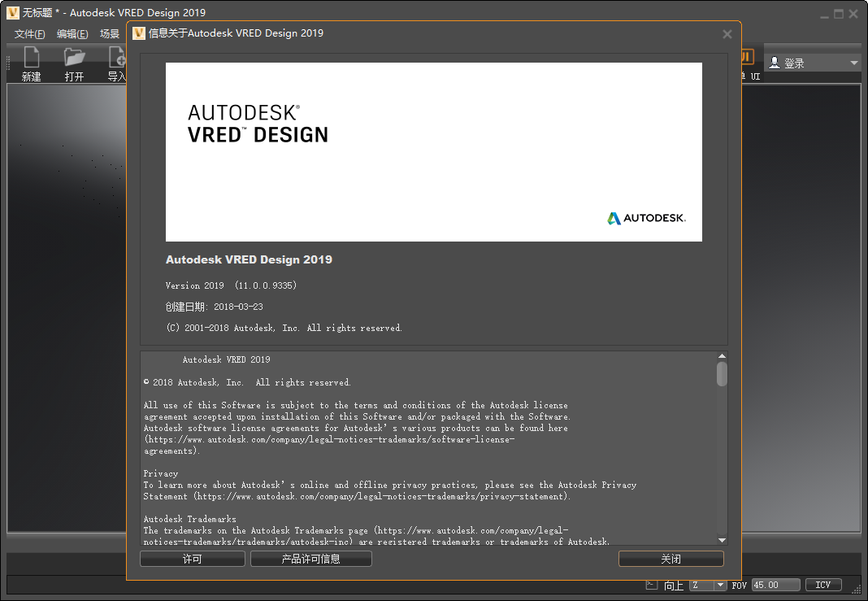Open the 场景 menu
Viewport: 868px width, 601px height.
(x=110, y=34)
